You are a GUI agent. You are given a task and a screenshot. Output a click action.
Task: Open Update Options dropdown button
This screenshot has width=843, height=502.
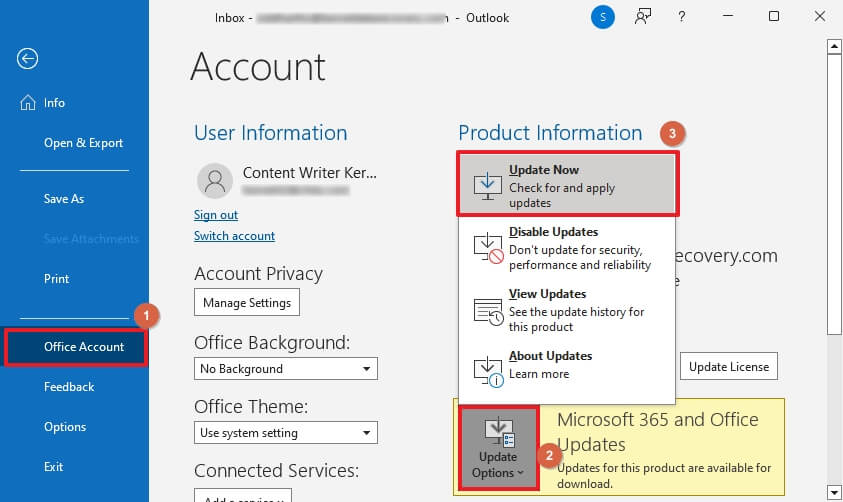[498, 448]
